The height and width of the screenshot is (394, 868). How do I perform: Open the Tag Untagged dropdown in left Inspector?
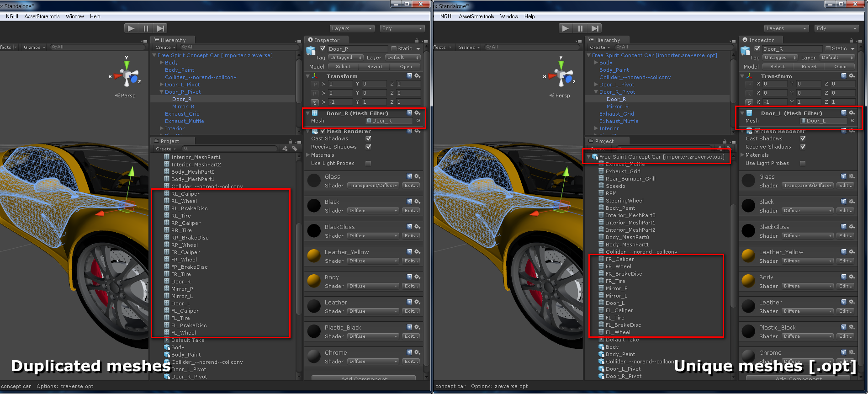(x=345, y=58)
